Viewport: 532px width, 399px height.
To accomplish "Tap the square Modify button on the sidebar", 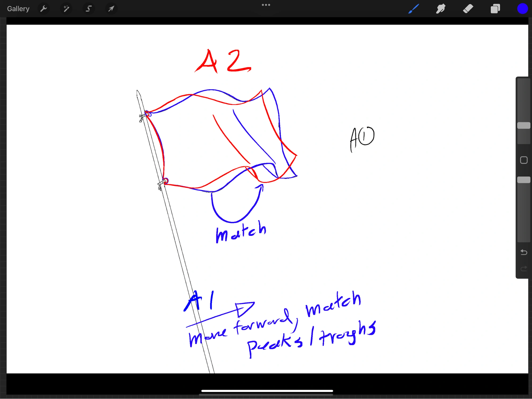I will click(x=523, y=160).
